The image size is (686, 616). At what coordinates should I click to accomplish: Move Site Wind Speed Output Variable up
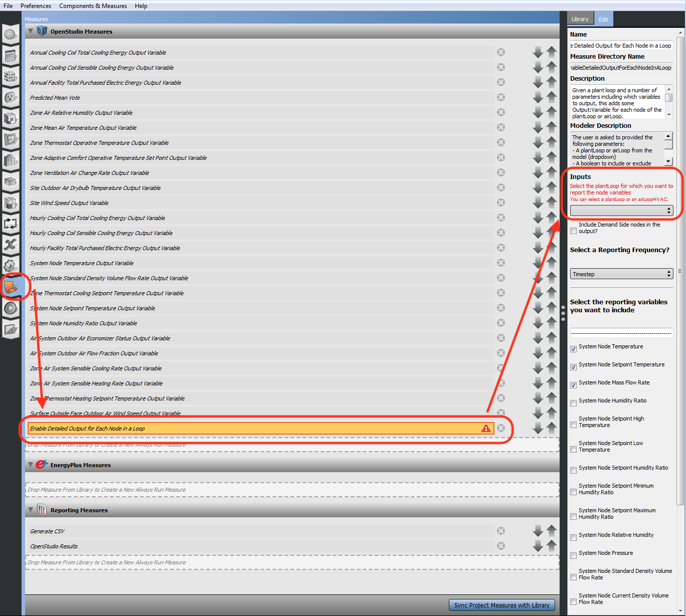tap(552, 202)
